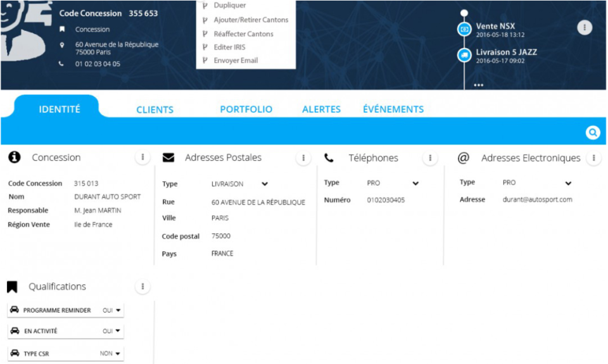Open Adresses Electroniques panel options menu
This screenshot has height=364, width=608.
593,158
